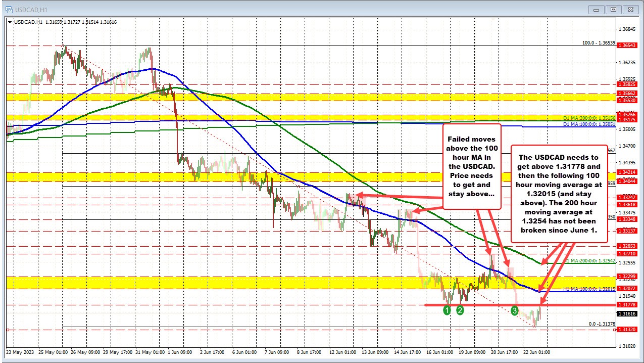Click the axis value 1.36845
Viewport: 644px width, 363px height.
click(626, 29)
